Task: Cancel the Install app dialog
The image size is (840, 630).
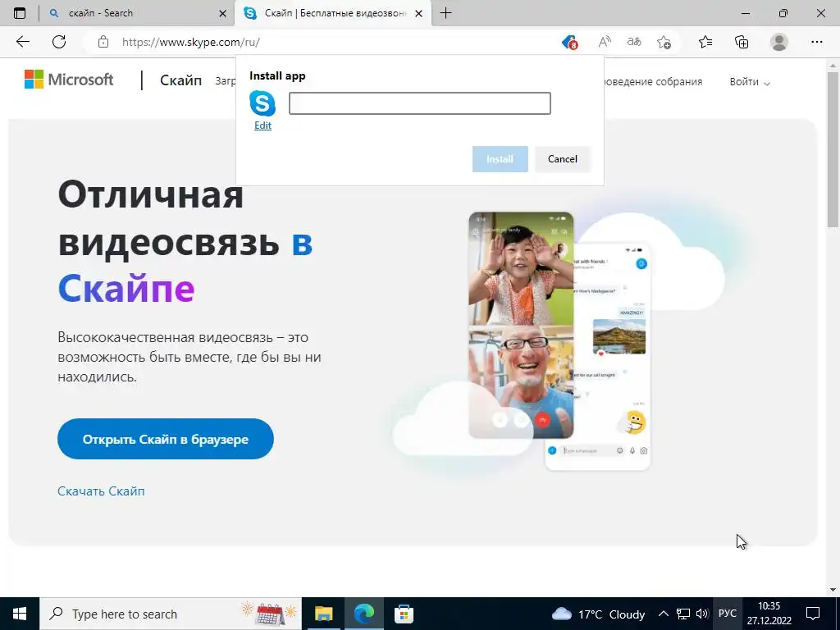Action: point(563,159)
